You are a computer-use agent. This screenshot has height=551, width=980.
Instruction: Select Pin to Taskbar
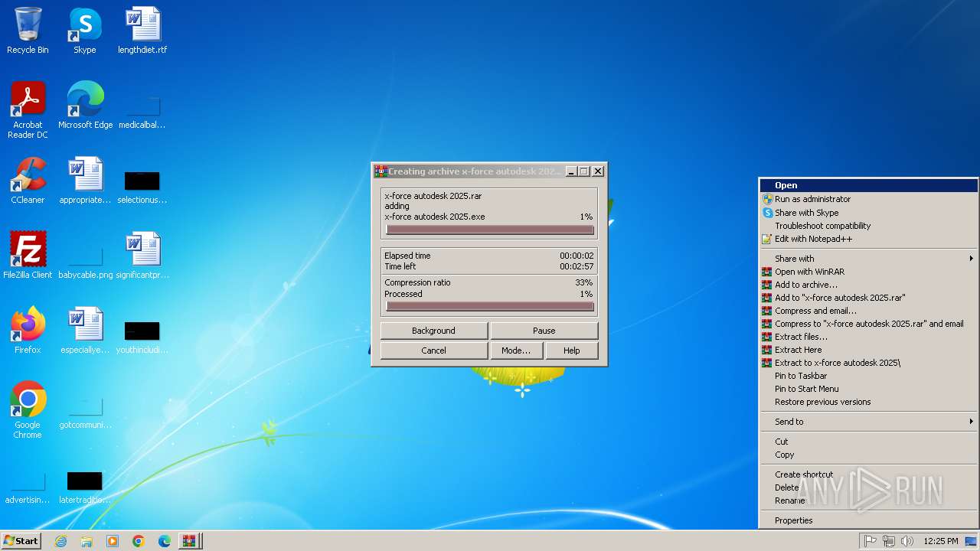[868, 376]
